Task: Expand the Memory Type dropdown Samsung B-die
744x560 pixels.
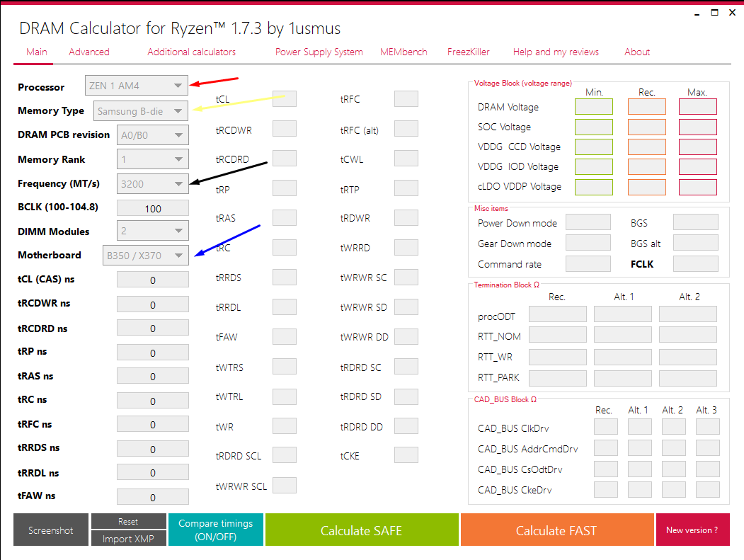Action: click(140, 111)
